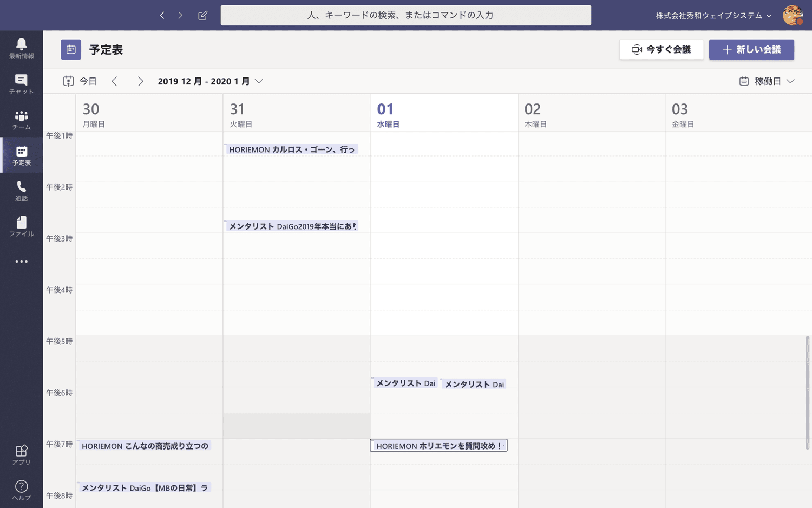
Task: Start a meeting with 今すぐ会議
Action: pos(661,50)
